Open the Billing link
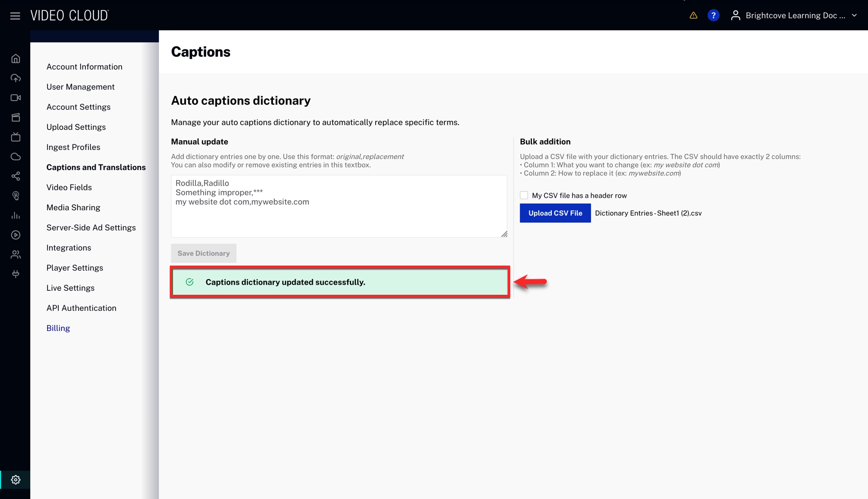 tap(58, 328)
